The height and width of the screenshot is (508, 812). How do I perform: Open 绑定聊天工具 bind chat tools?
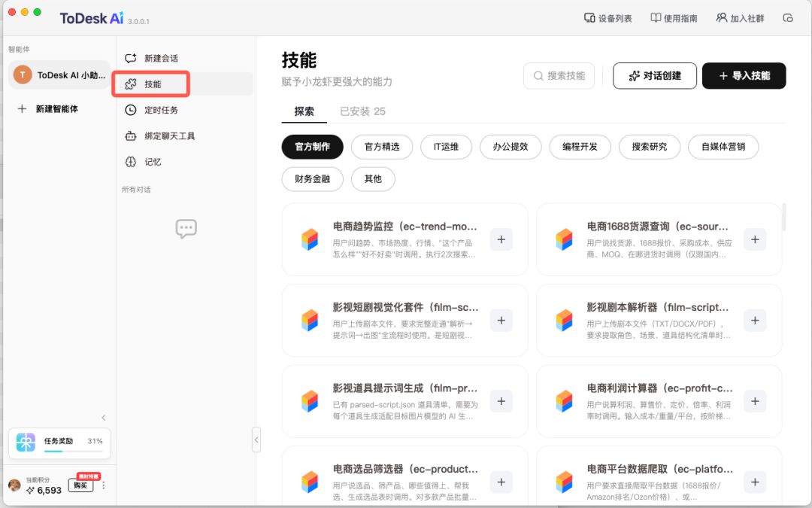184,135
